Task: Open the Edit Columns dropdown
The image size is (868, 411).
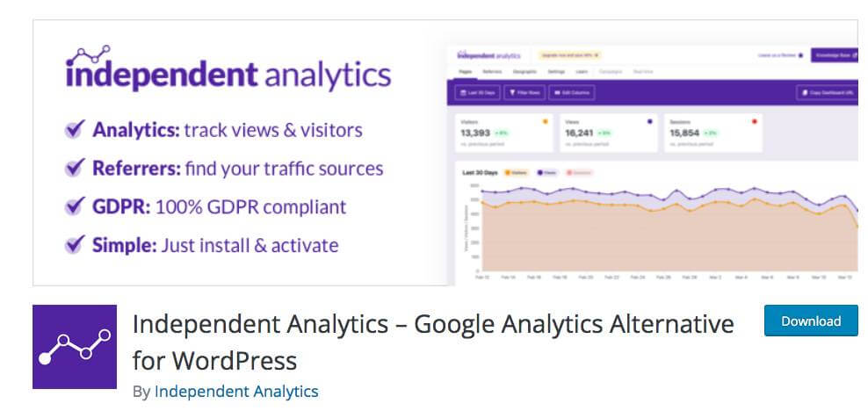Action: 572,93
